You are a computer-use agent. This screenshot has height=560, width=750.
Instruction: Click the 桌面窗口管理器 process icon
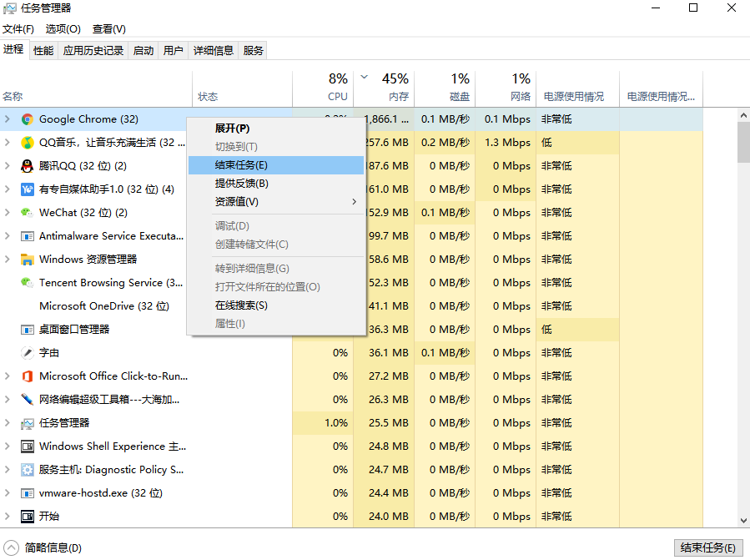(28, 330)
